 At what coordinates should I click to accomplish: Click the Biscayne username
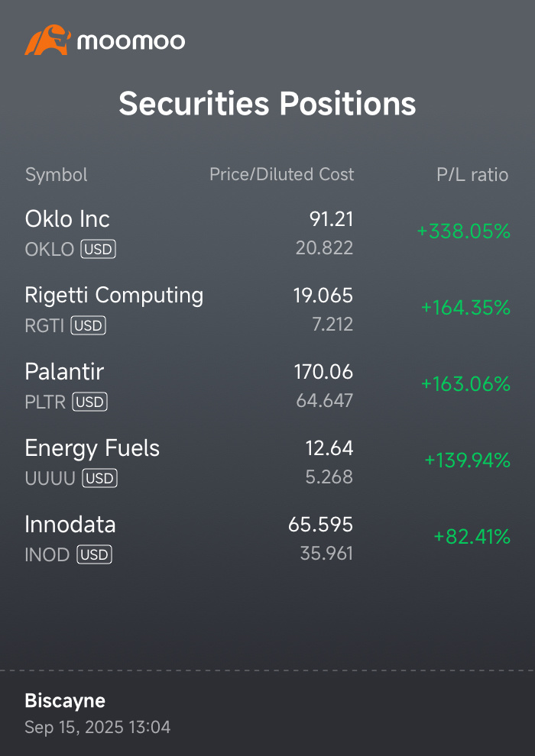click(65, 700)
